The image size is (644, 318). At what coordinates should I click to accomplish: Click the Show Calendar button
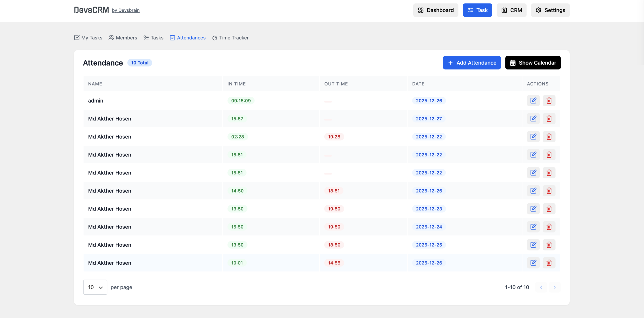click(533, 63)
